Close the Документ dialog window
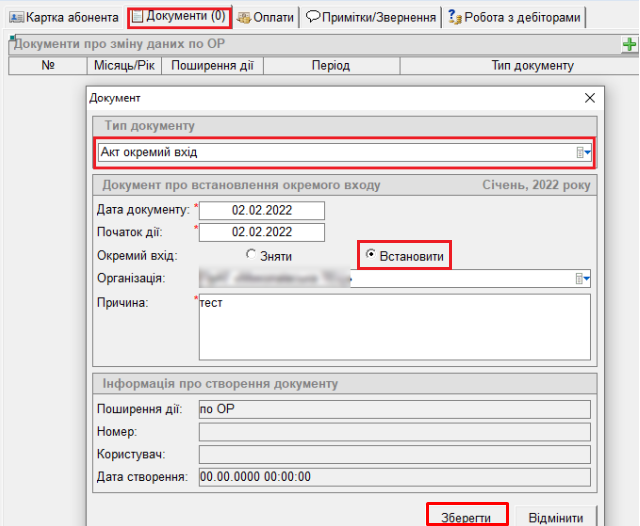Viewport: 640px width, 526px height. pos(589,98)
